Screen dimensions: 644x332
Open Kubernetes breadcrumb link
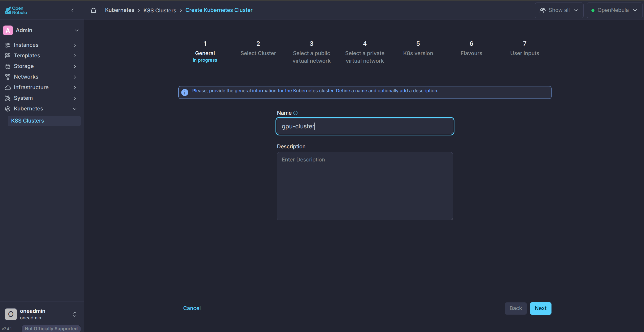(120, 10)
